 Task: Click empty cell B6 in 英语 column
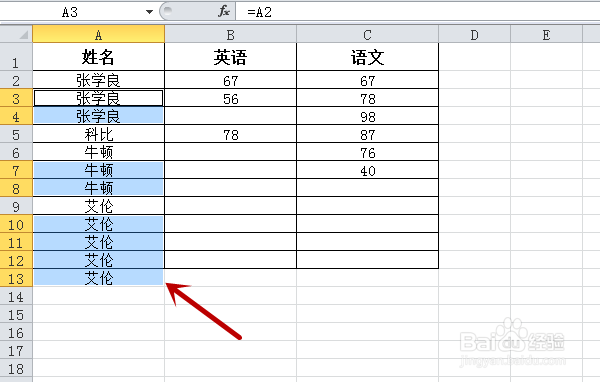point(230,152)
